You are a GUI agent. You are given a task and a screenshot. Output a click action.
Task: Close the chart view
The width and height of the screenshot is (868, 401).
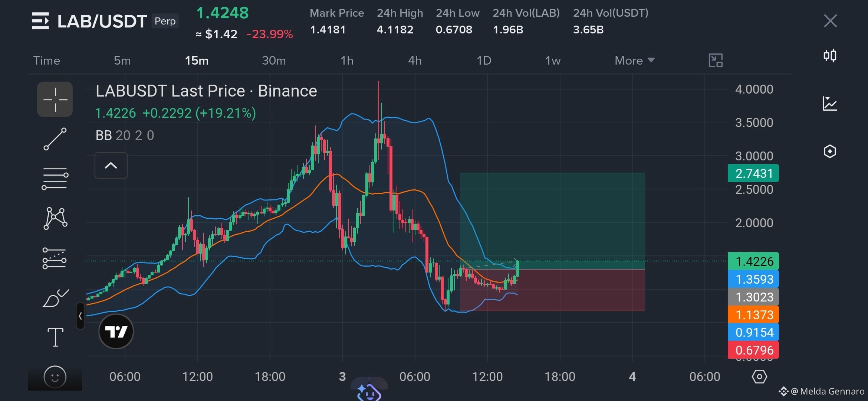[830, 21]
